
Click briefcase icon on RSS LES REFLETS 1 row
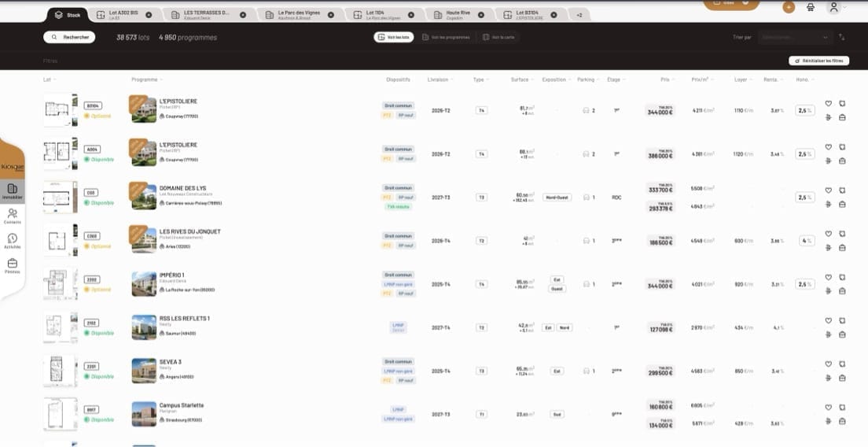click(x=842, y=334)
